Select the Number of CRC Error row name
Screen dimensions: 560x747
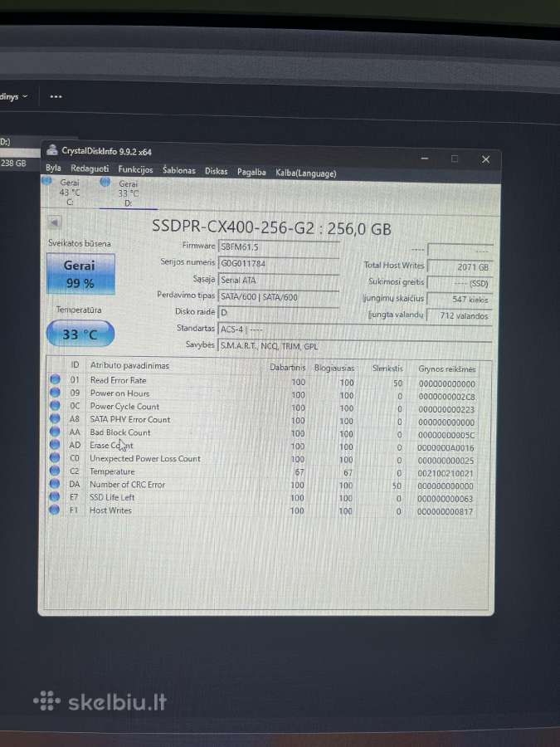[x=127, y=485]
